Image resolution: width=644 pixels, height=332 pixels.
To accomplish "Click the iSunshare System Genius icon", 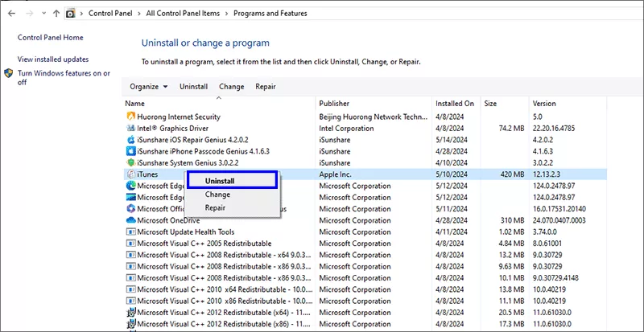I will 131,162.
